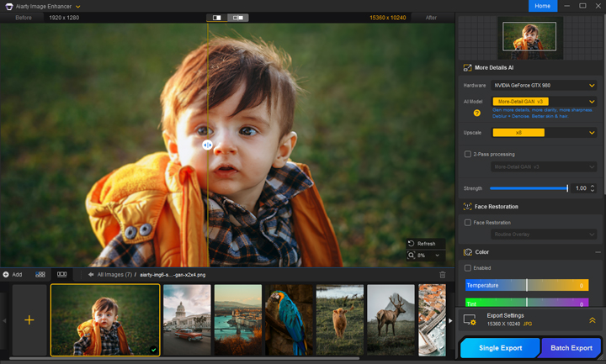606x364 pixels.
Task: Open the disabled 2-Pass model dropdown
Action: tap(544, 166)
